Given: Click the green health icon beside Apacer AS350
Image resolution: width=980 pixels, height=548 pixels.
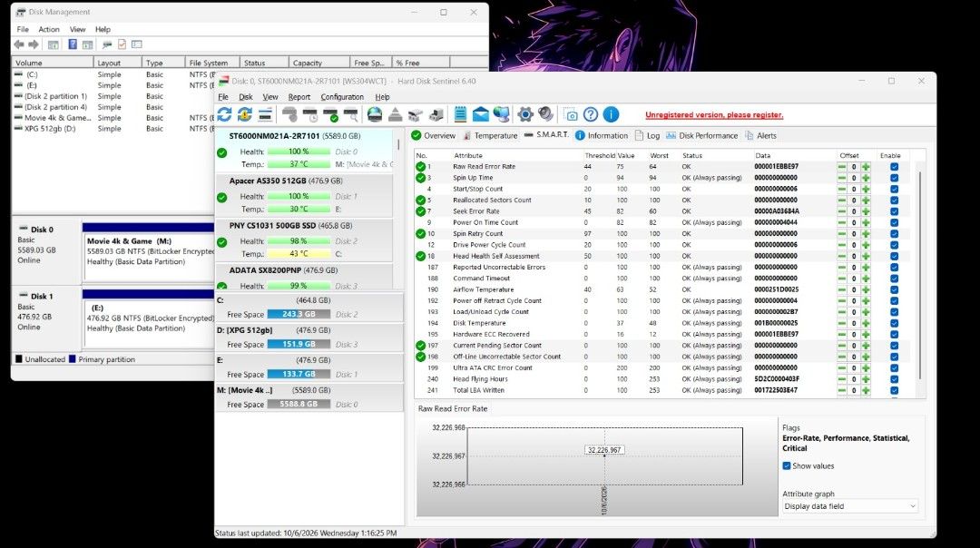Looking at the screenshot, I should tap(222, 198).
